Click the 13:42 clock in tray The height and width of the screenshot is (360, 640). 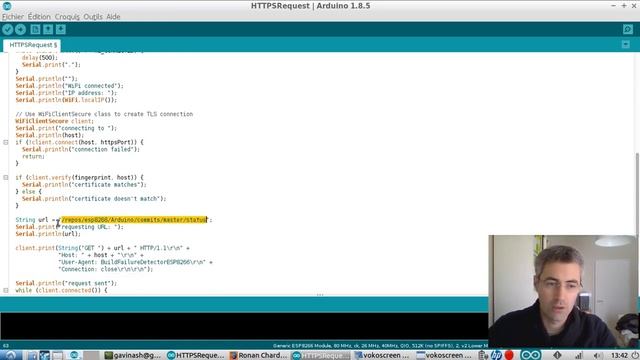(x=620, y=356)
